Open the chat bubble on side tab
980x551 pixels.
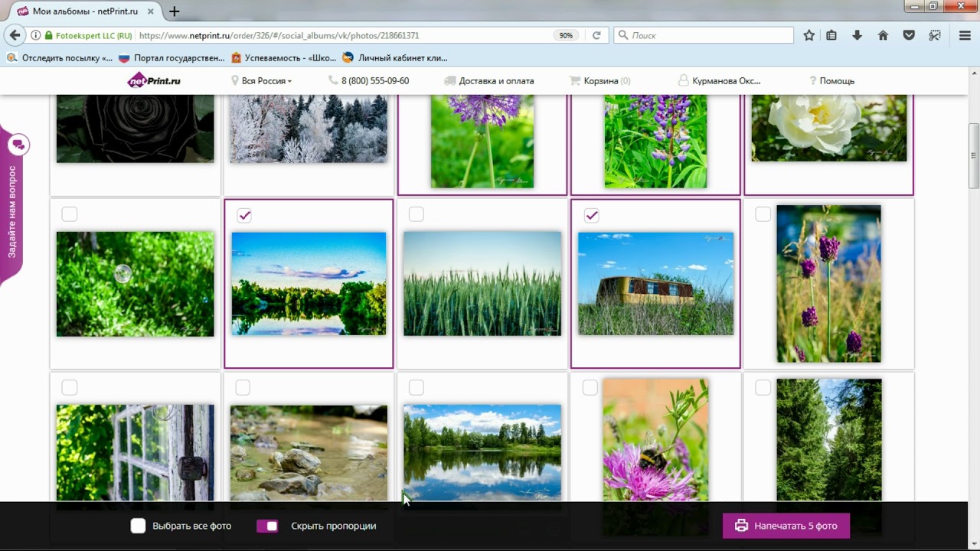(18, 144)
